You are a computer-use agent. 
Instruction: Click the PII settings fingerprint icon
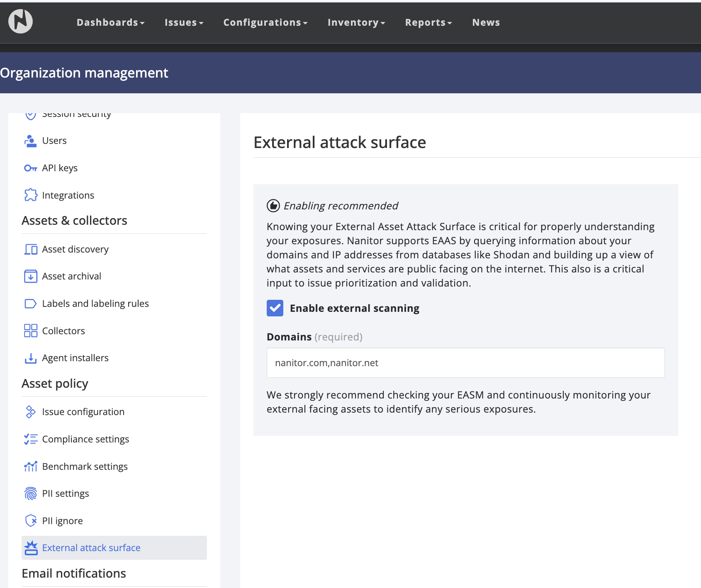[31, 493]
